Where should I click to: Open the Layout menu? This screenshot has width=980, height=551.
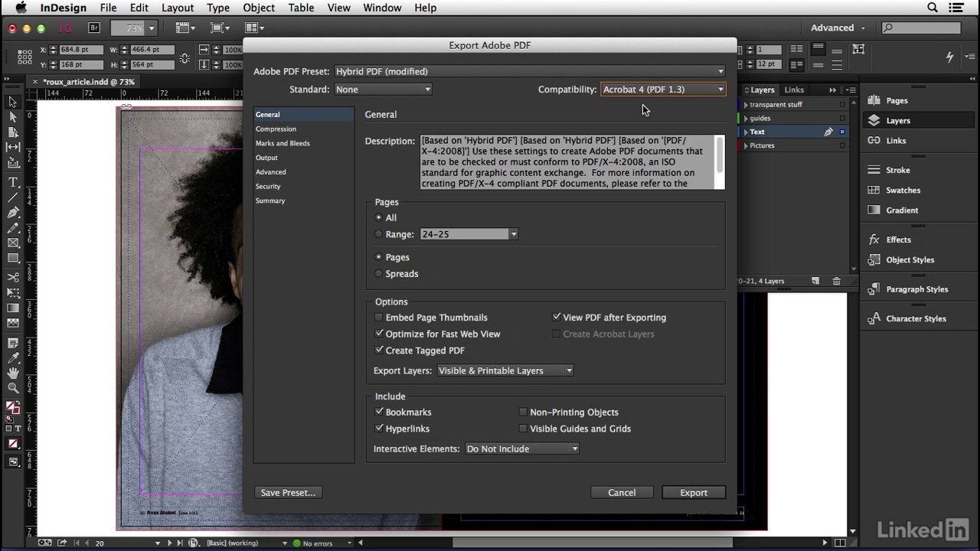point(178,8)
